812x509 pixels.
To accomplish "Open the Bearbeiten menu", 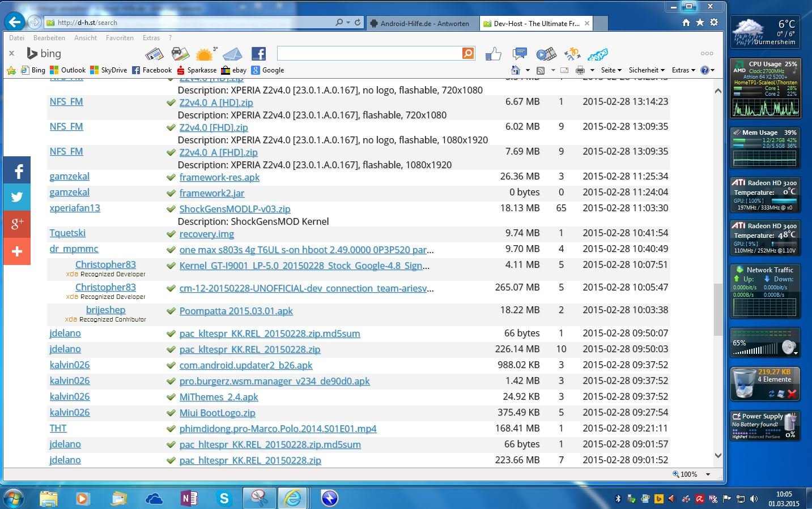I will [49, 38].
